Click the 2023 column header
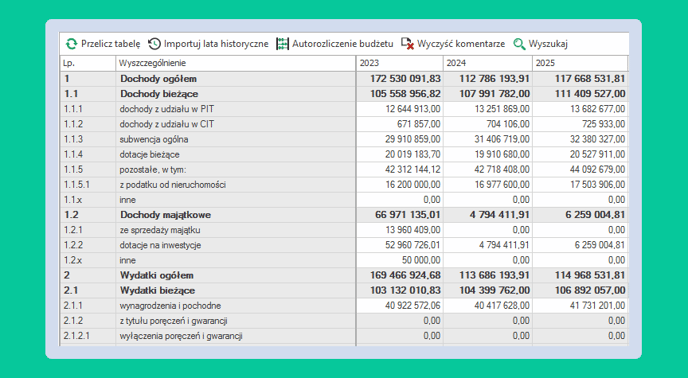 click(x=400, y=63)
